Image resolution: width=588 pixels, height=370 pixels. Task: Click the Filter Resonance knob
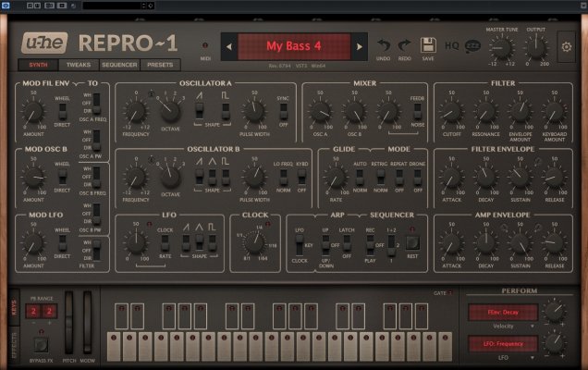485,112
